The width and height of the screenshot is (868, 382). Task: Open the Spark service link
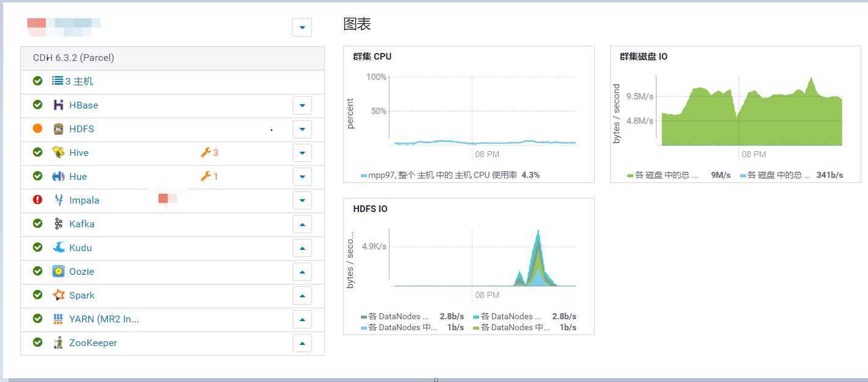pyautogui.click(x=82, y=295)
